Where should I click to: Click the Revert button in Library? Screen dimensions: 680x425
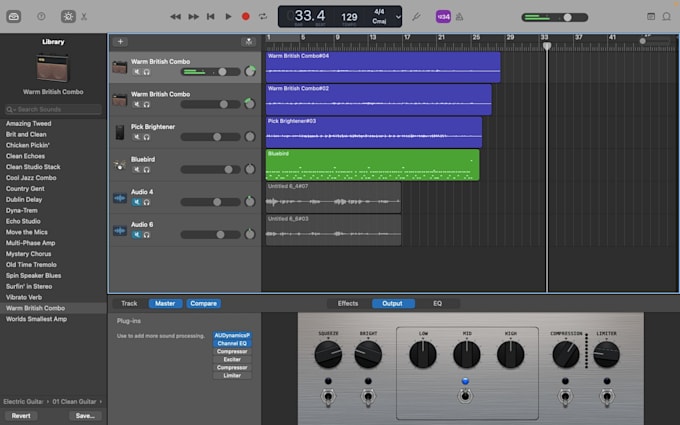pos(21,415)
